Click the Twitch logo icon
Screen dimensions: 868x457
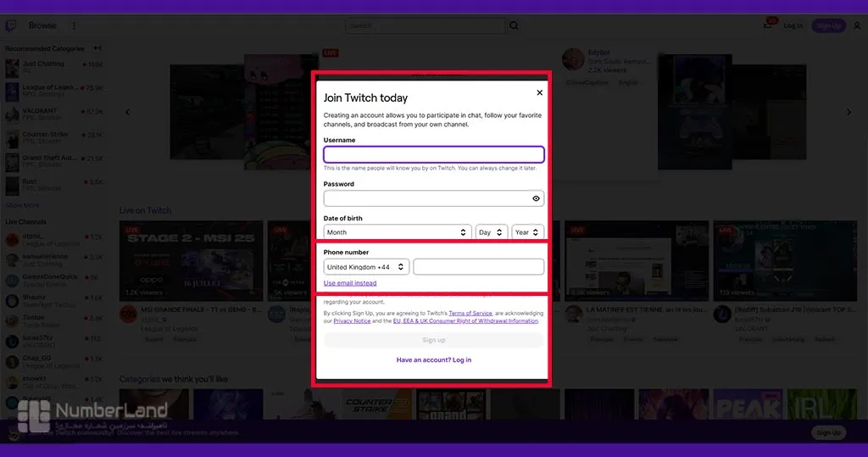tap(11, 25)
